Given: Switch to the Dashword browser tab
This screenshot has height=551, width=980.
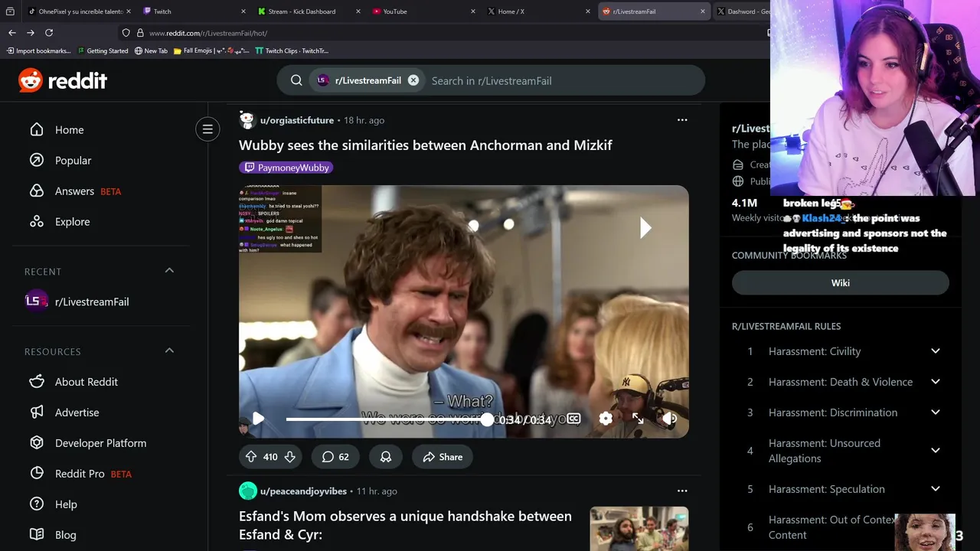Looking at the screenshot, I should click(741, 11).
